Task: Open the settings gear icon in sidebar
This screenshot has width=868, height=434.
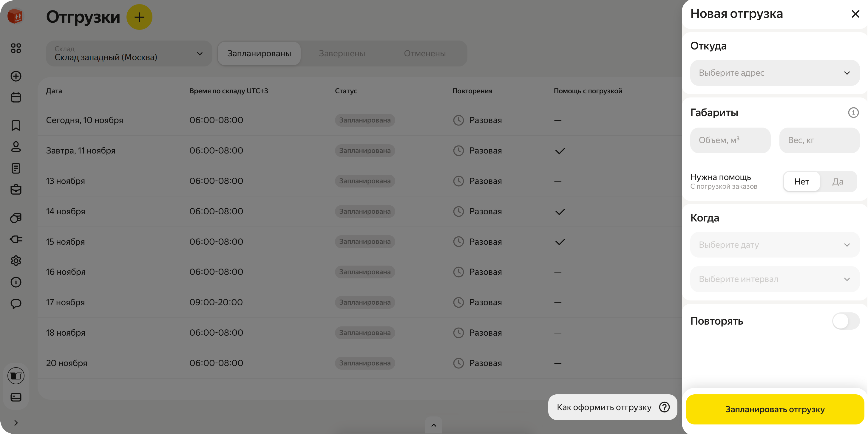Action: pos(16,261)
